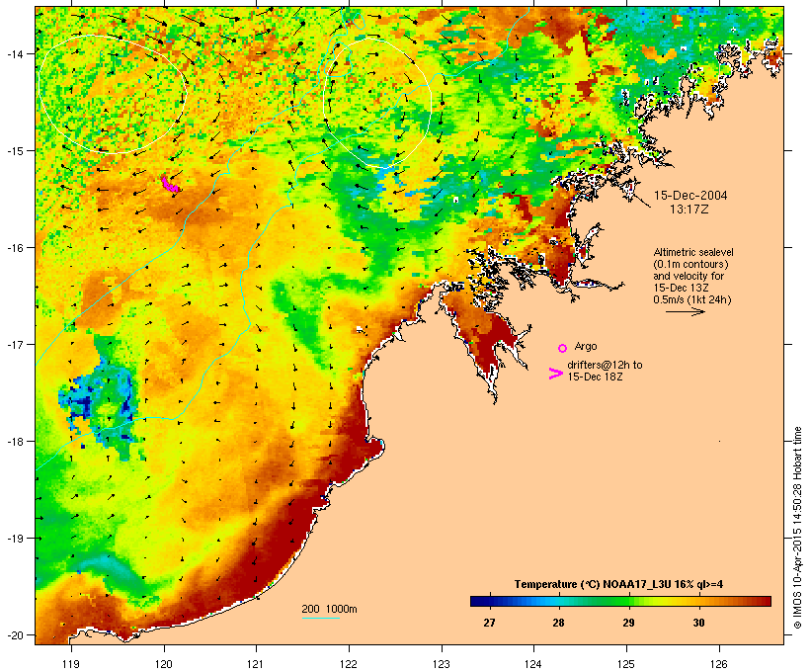Click latitude axis label '-14'

pos(15,53)
